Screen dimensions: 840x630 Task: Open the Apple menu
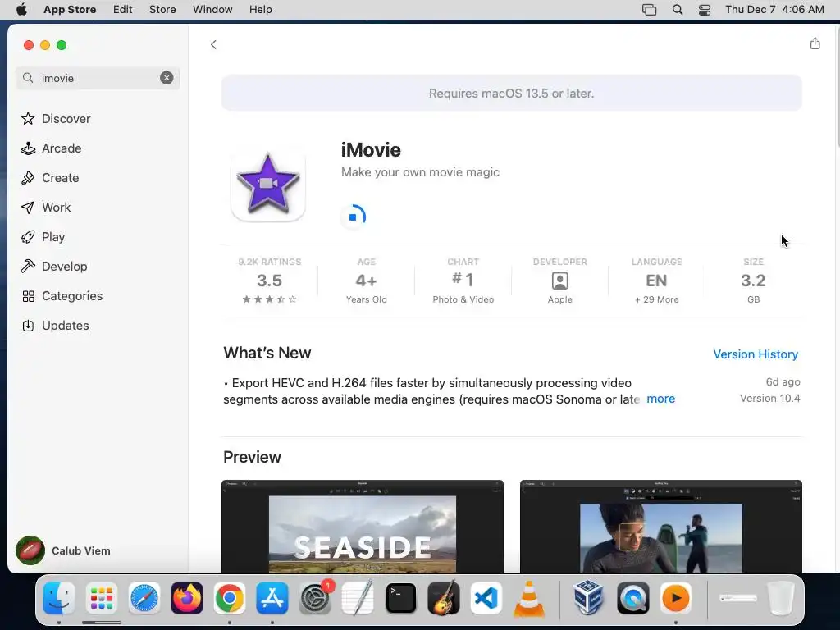(x=21, y=10)
